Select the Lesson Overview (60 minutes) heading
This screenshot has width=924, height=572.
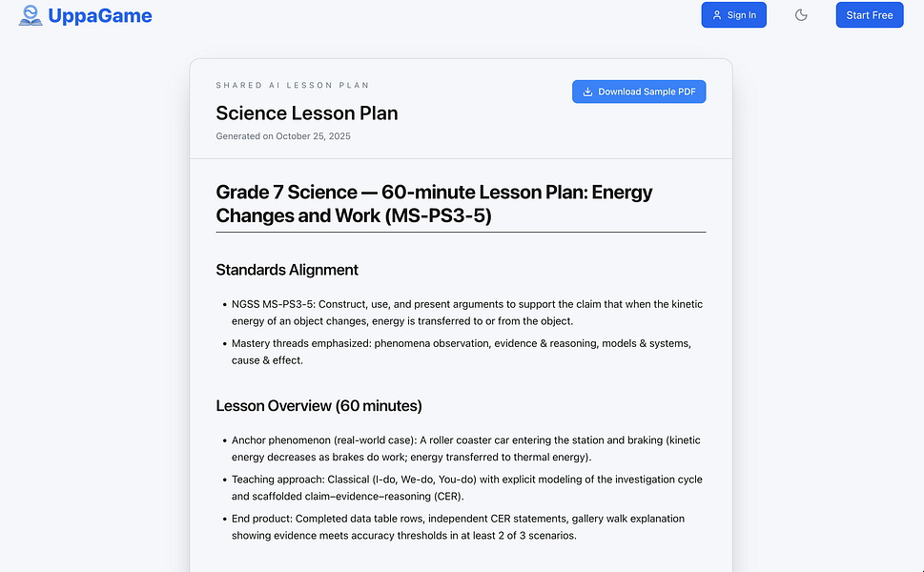coord(318,406)
